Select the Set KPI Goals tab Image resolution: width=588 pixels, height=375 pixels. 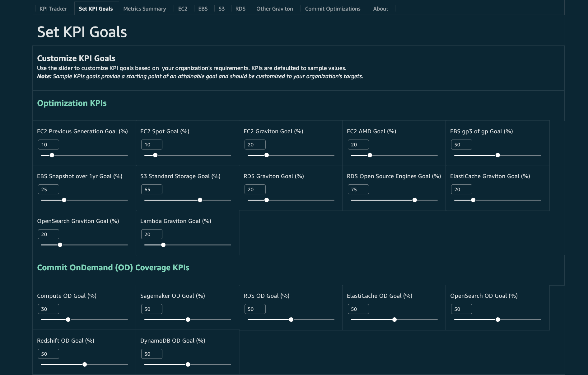96,9
